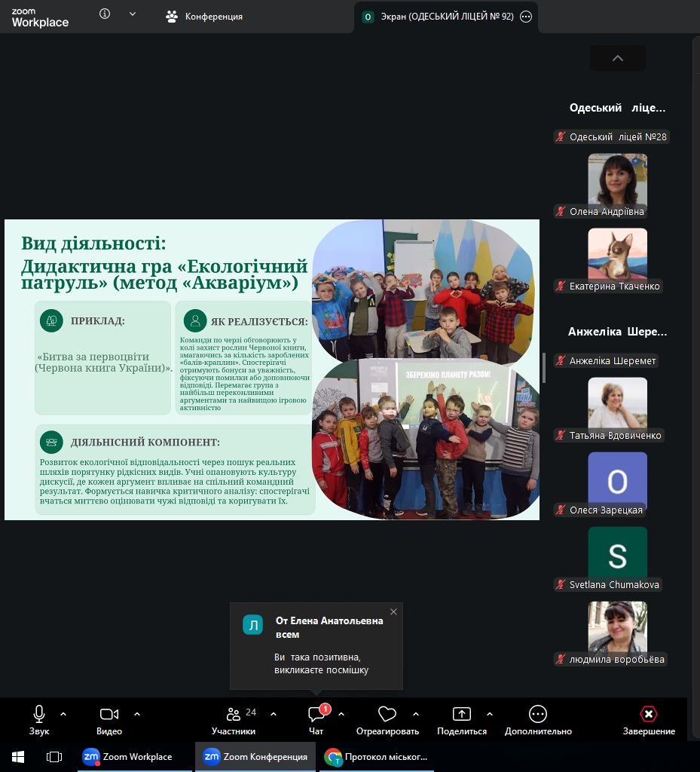The image size is (700, 772).
Task: Open the Участники participants panel
Action: [x=234, y=720]
